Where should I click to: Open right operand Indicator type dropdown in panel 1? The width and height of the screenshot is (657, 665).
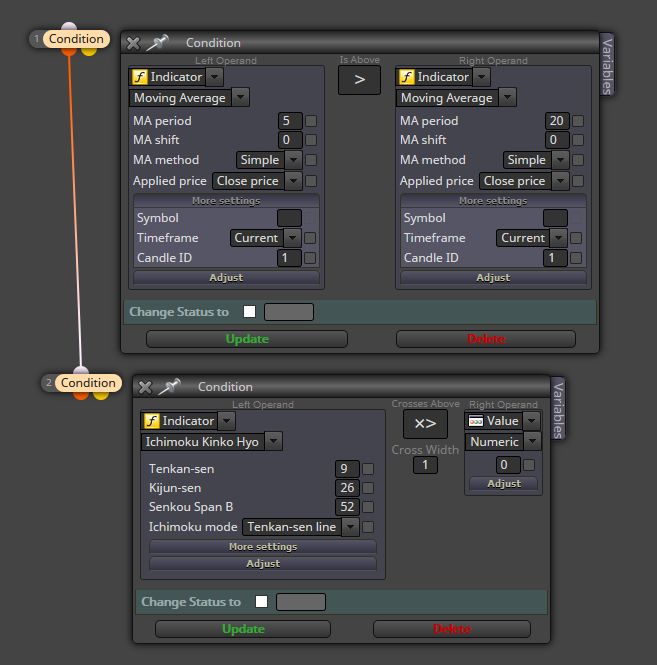481,77
